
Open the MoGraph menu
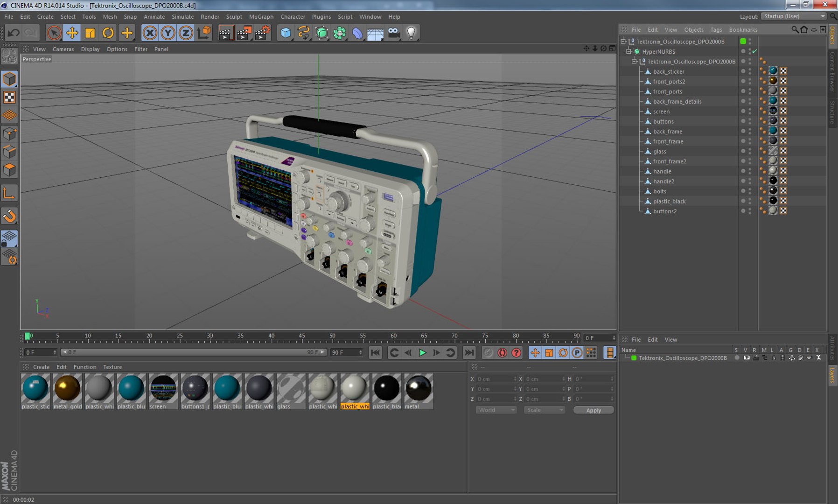pos(261,16)
